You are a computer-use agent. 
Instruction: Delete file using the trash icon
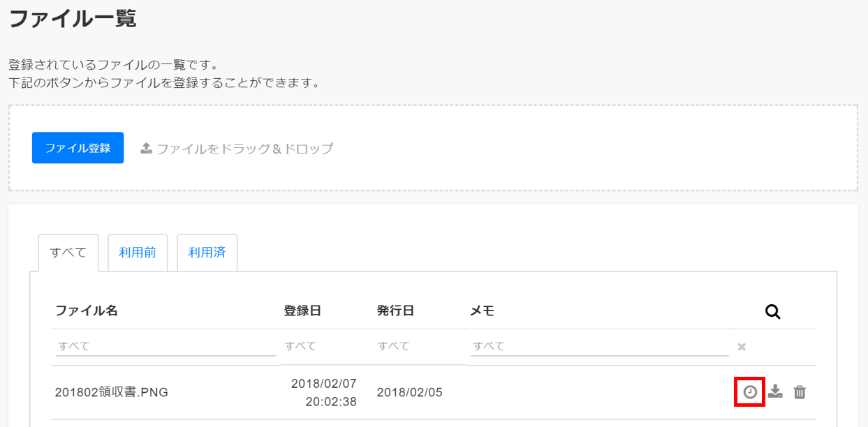coord(800,392)
